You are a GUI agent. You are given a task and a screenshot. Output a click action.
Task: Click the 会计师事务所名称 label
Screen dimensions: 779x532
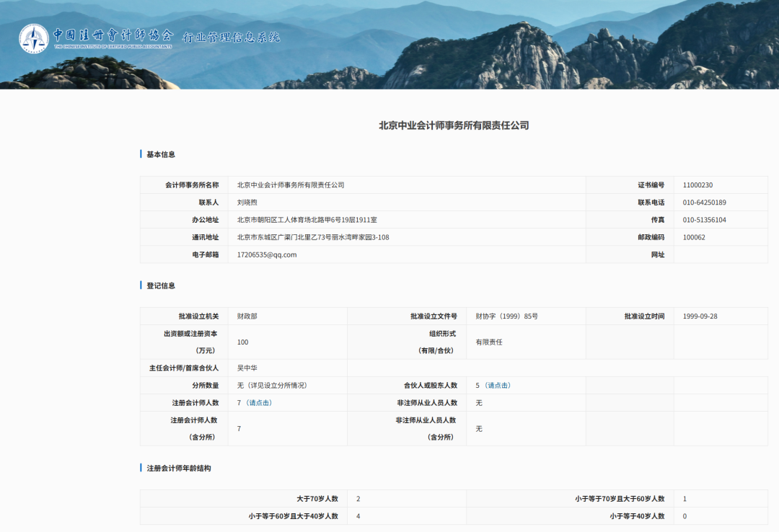[192, 185]
